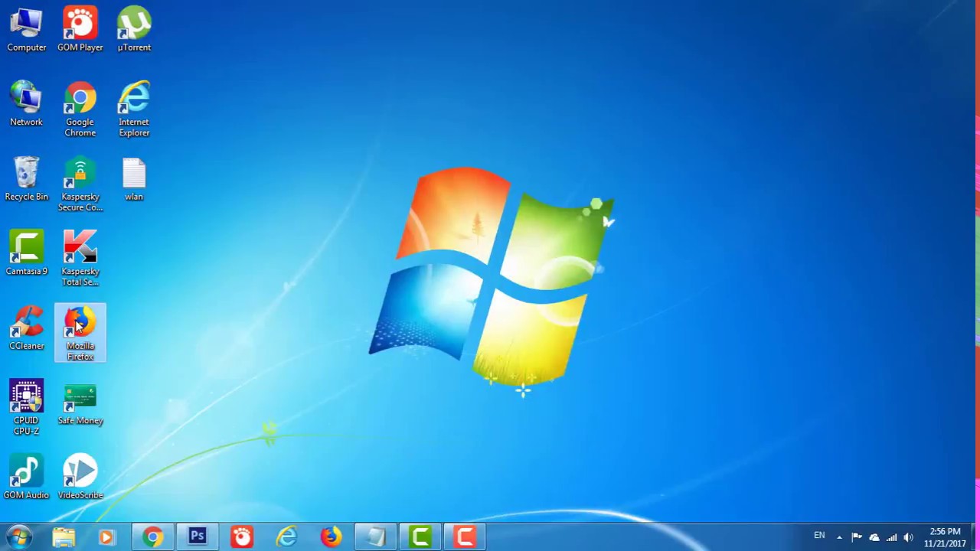This screenshot has height=551, width=980.
Task: Select the Network desktop icon
Action: point(27,104)
